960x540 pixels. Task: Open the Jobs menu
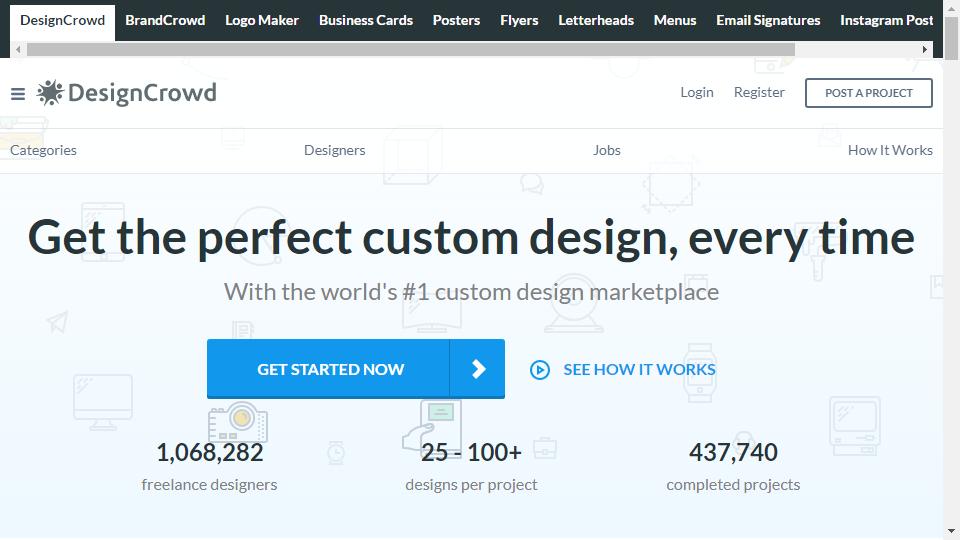[x=606, y=151]
